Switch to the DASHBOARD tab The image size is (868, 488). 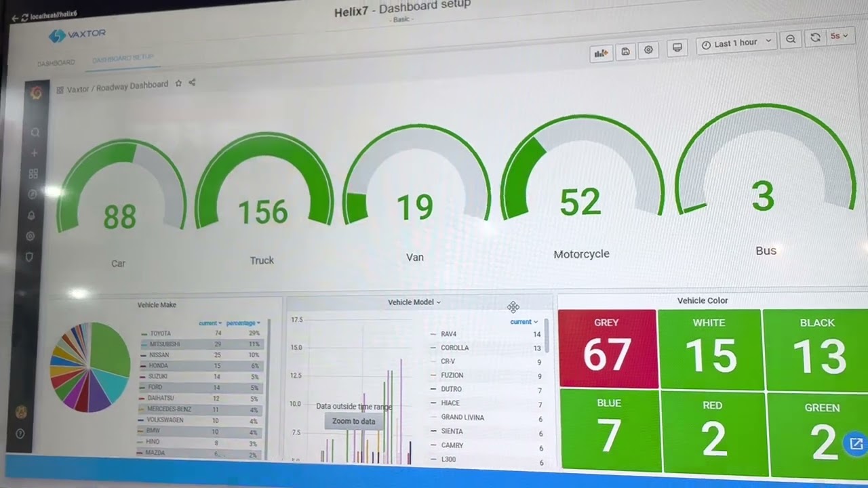(56, 62)
